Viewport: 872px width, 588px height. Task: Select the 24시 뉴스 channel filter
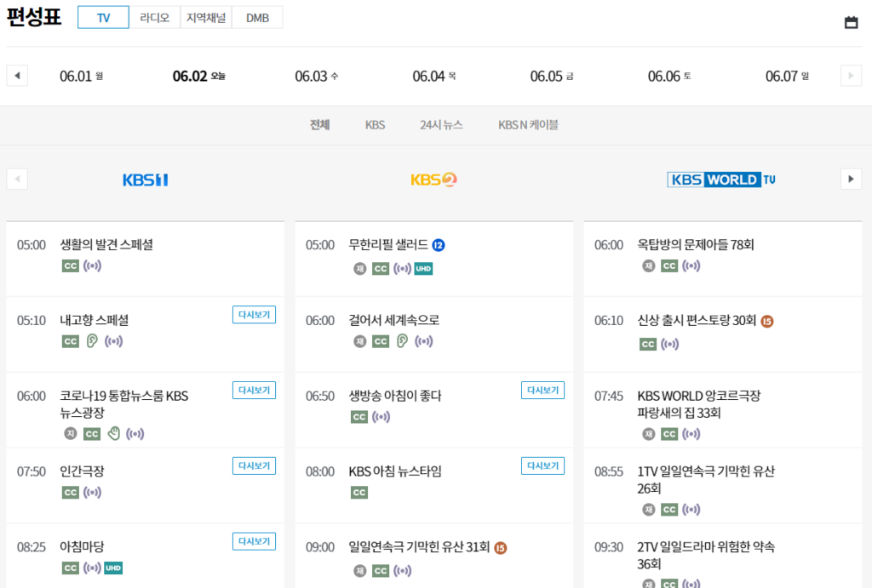[441, 124]
